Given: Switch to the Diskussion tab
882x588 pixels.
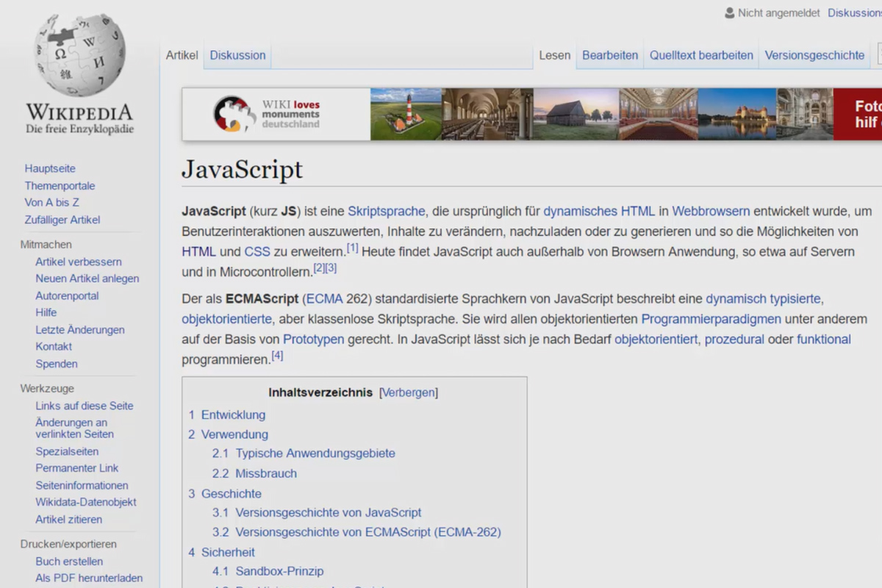Looking at the screenshot, I should pyautogui.click(x=237, y=55).
